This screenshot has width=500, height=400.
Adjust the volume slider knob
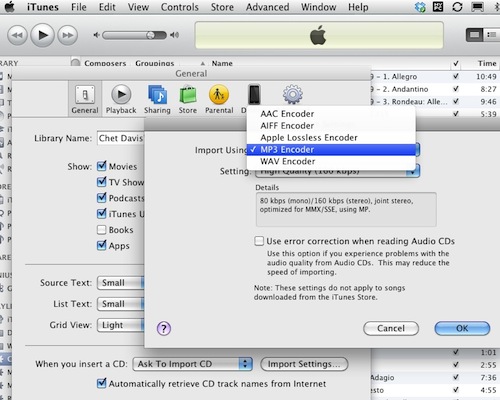[x=151, y=35]
